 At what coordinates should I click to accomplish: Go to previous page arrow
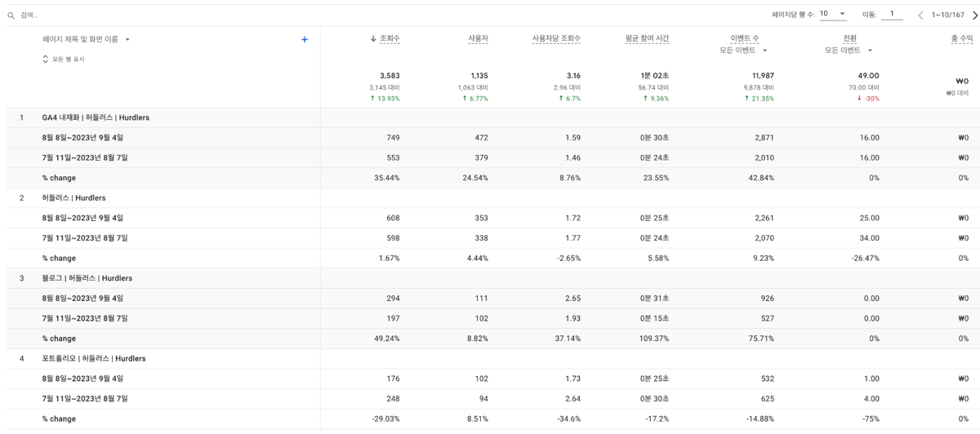click(920, 15)
